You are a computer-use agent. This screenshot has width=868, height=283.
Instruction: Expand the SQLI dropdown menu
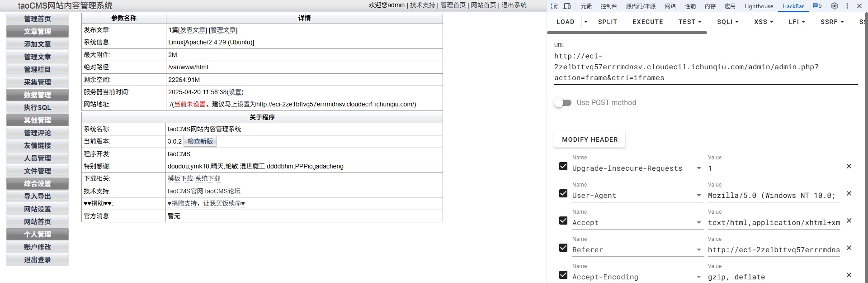click(727, 22)
